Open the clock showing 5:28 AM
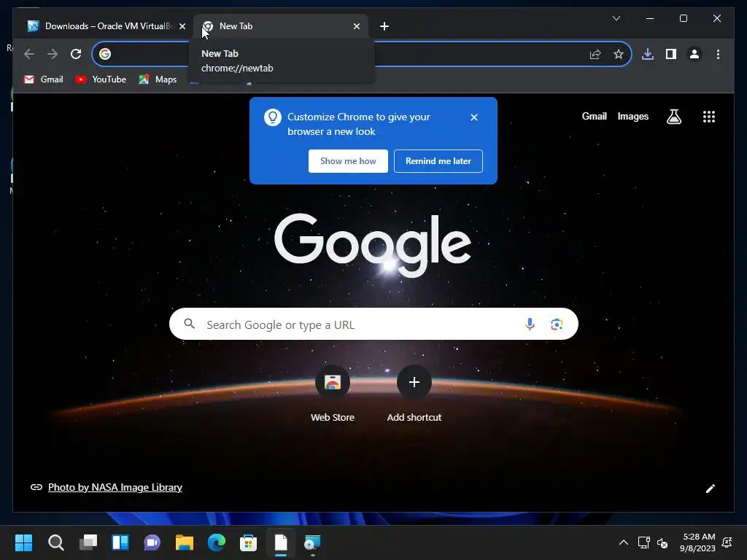The width and height of the screenshot is (747, 560). tap(697, 542)
